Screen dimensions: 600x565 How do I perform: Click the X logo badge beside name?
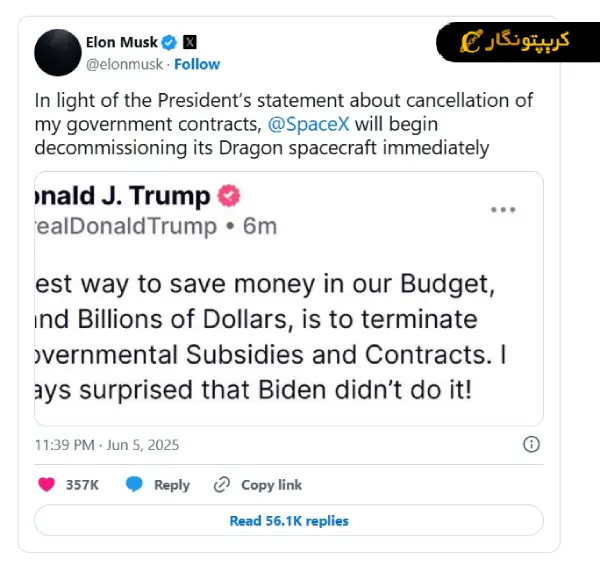(190, 43)
